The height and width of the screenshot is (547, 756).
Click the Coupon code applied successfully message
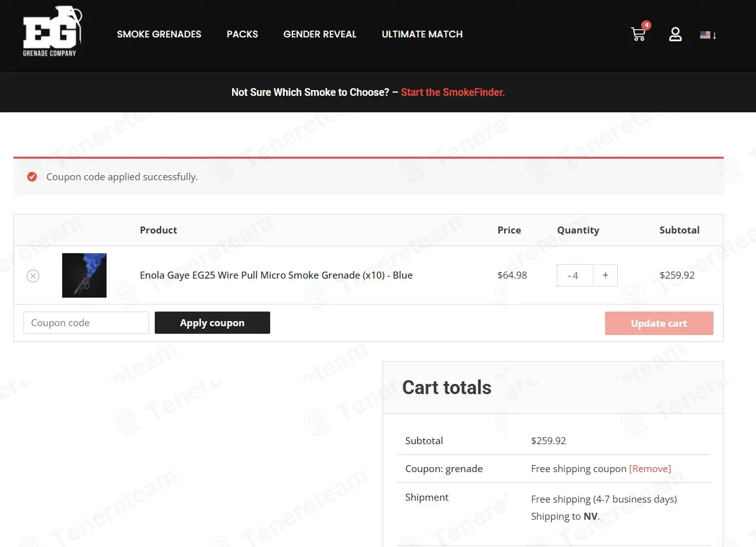coord(122,176)
